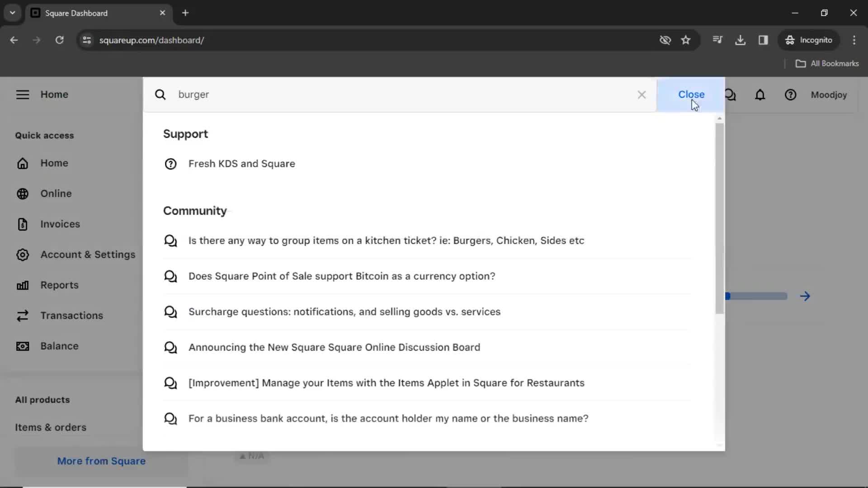This screenshot has width=868, height=488.
Task: Open Invoices in the sidebar
Action: [60, 224]
